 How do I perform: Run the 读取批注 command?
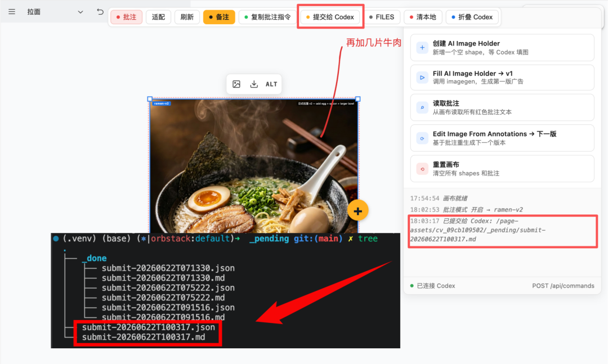pos(502,107)
